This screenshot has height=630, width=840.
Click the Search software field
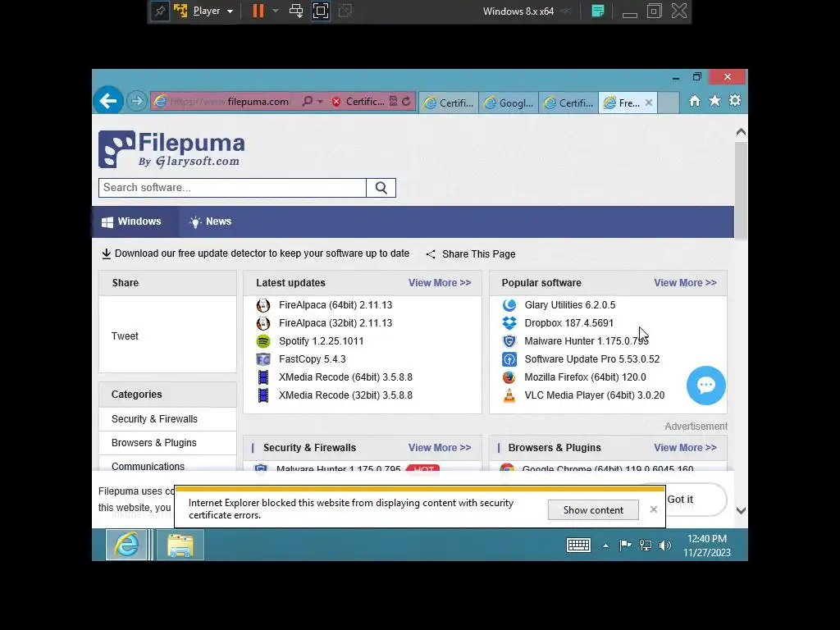coord(232,188)
